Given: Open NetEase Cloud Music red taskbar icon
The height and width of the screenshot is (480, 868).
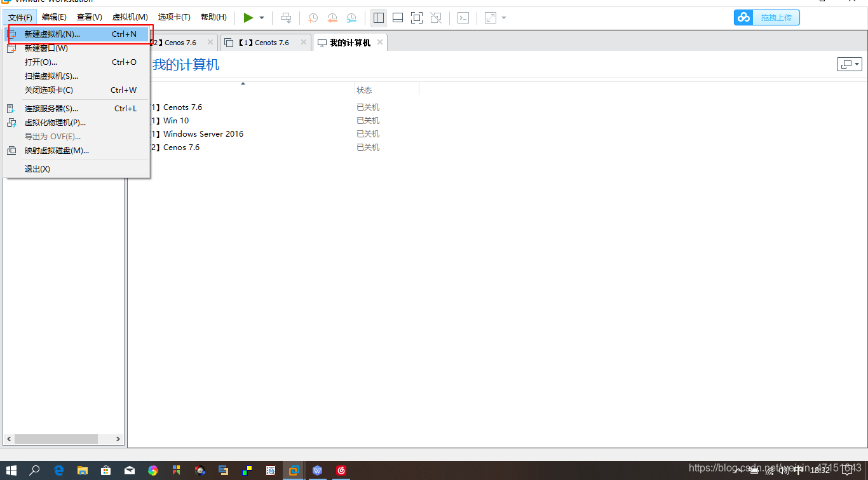Looking at the screenshot, I should click(x=341, y=470).
